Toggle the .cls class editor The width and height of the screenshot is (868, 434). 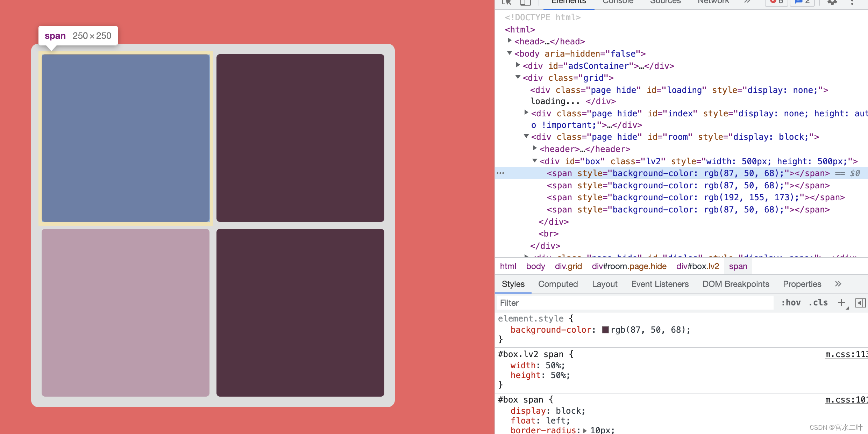[818, 303]
